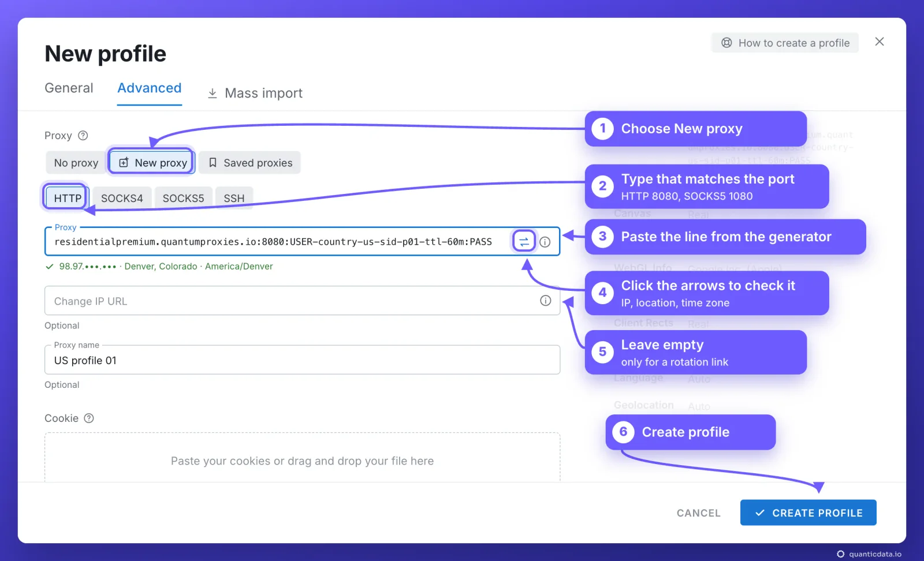Click the CANCEL button
Viewport: 924px width, 561px height.
click(x=699, y=513)
